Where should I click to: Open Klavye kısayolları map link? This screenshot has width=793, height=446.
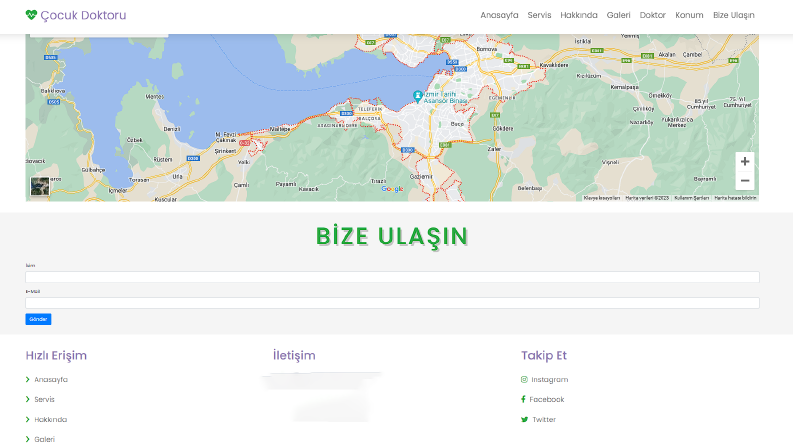[x=602, y=198]
